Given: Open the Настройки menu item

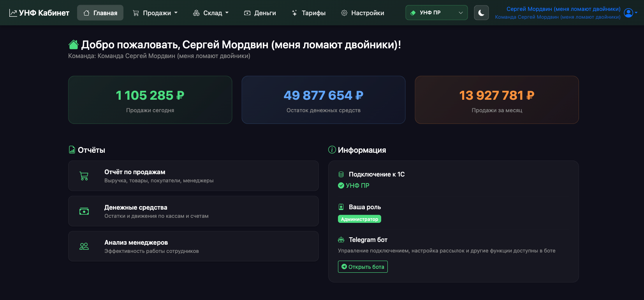Looking at the screenshot, I should (362, 12).
